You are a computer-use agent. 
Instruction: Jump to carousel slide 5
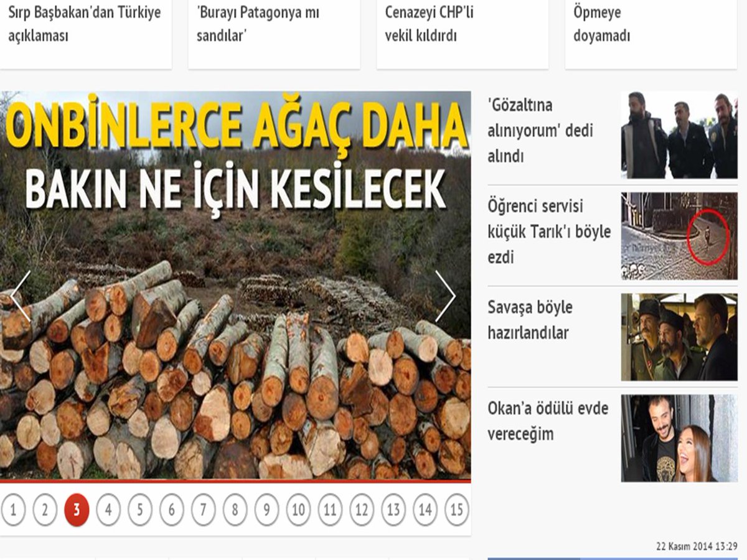click(140, 511)
